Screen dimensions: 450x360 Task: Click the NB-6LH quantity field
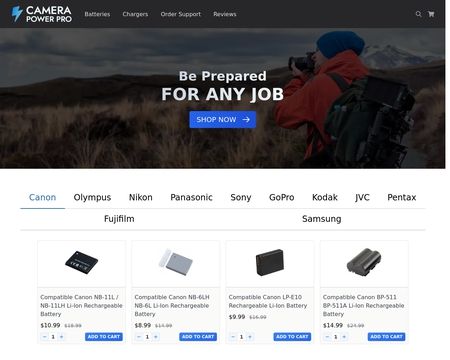[x=147, y=337]
